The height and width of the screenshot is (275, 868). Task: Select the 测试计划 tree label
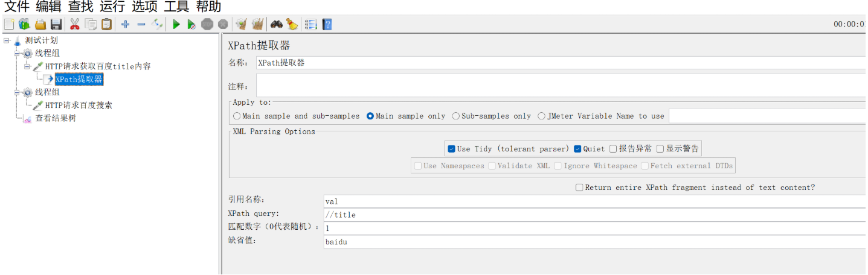(x=42, y=40)
